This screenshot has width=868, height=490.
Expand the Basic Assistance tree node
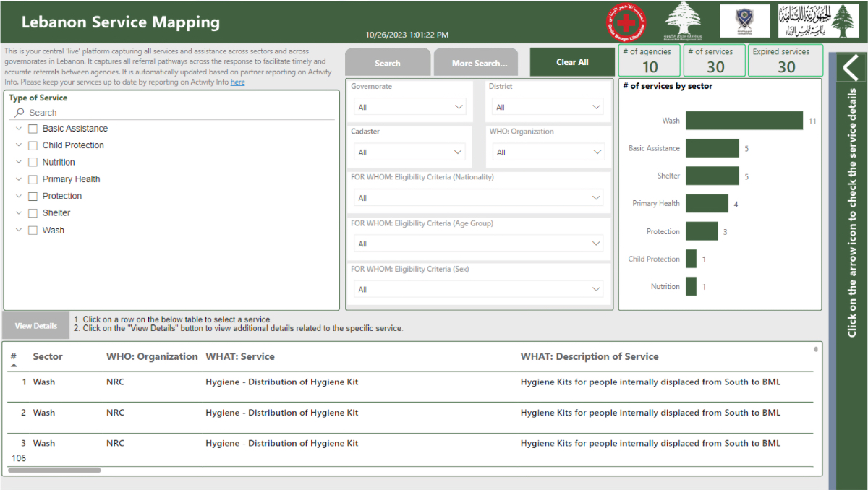click(x=19, y=129)
